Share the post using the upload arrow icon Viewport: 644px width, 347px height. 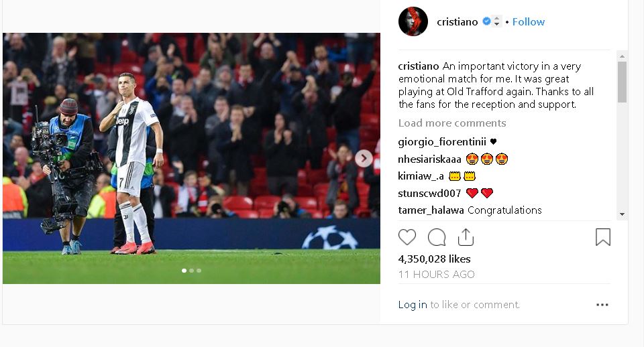pos(466,237)
